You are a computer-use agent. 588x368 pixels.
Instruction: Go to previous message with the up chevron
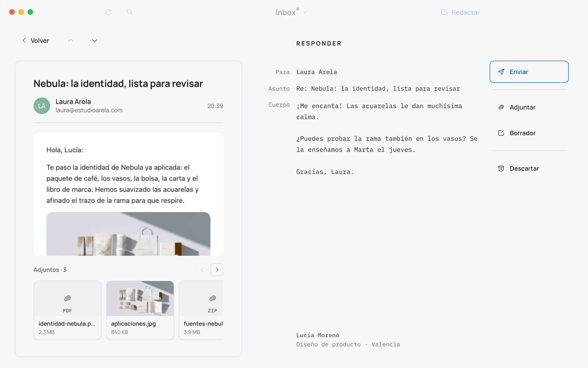coord(71,41)
